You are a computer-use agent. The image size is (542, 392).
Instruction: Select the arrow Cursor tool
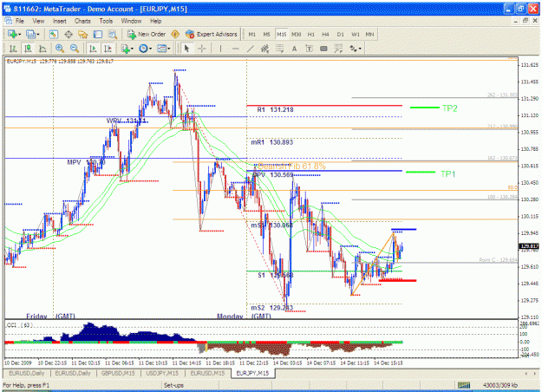click(x=186, y=49)
